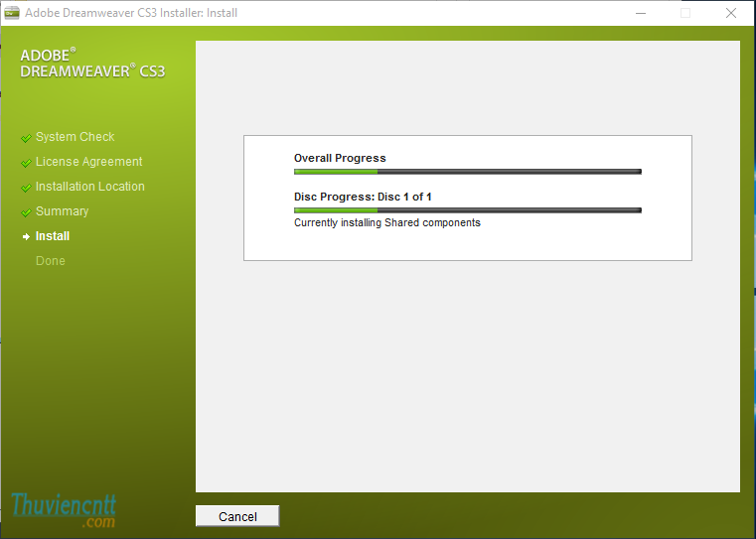The image size is (756, 539).
Task: Select the Done step
Action: 50,261
